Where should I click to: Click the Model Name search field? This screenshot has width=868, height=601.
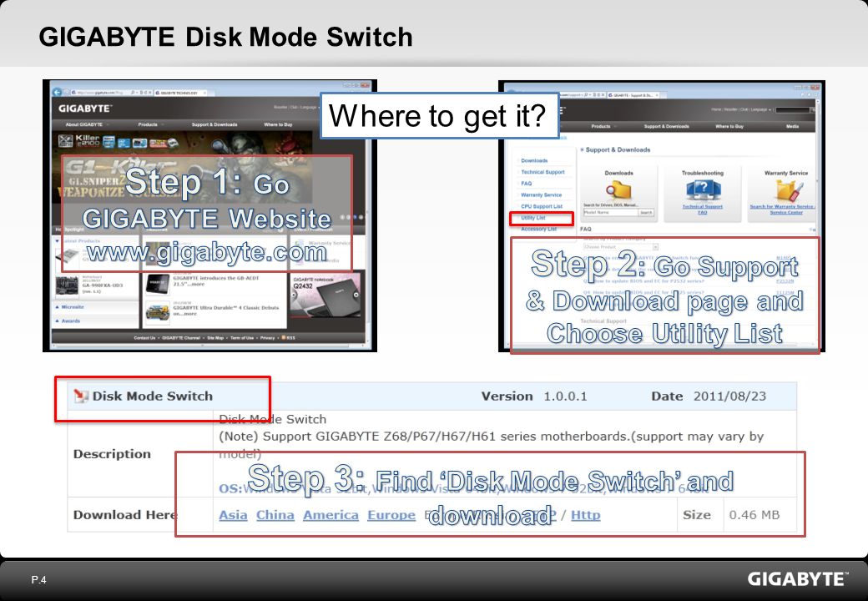(x=610, y=213)
